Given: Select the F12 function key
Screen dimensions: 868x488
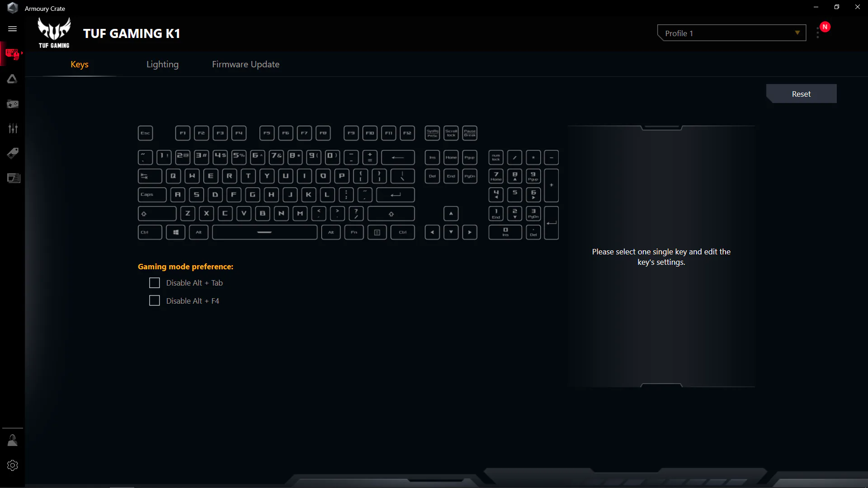Looking at the screenshot, I should (x=407, y=133).
